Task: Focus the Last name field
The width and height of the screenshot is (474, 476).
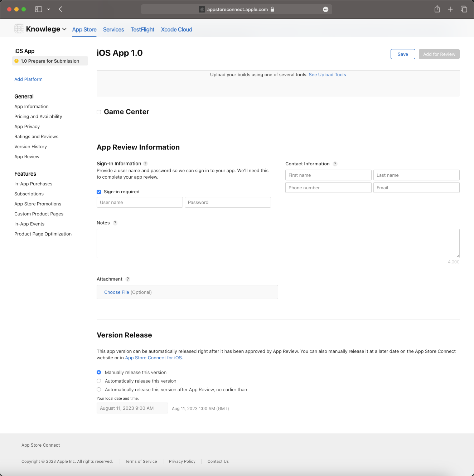Action: click(416, 175)
